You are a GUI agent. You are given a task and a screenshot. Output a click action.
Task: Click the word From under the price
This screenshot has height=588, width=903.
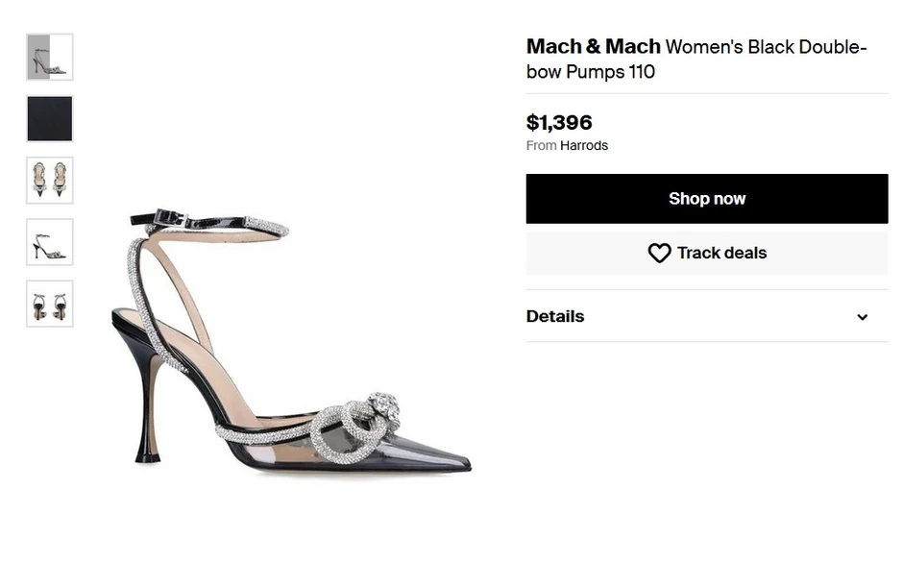coord(541,146)
